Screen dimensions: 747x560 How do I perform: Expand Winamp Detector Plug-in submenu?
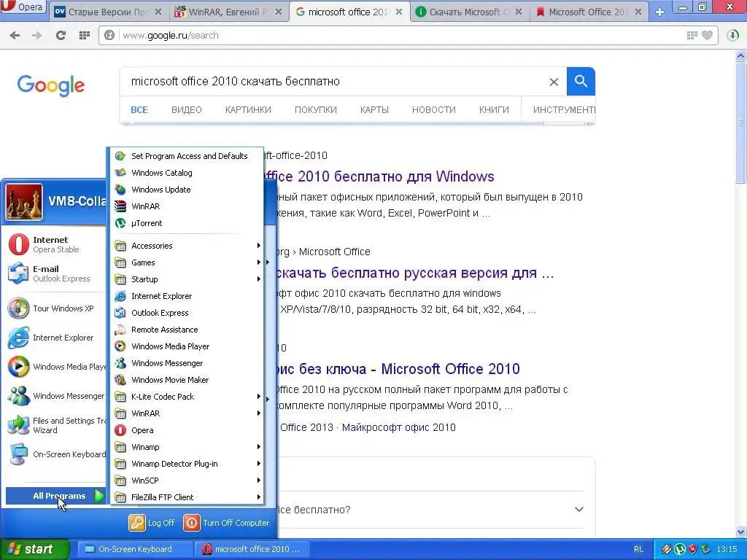click(187, 464)
